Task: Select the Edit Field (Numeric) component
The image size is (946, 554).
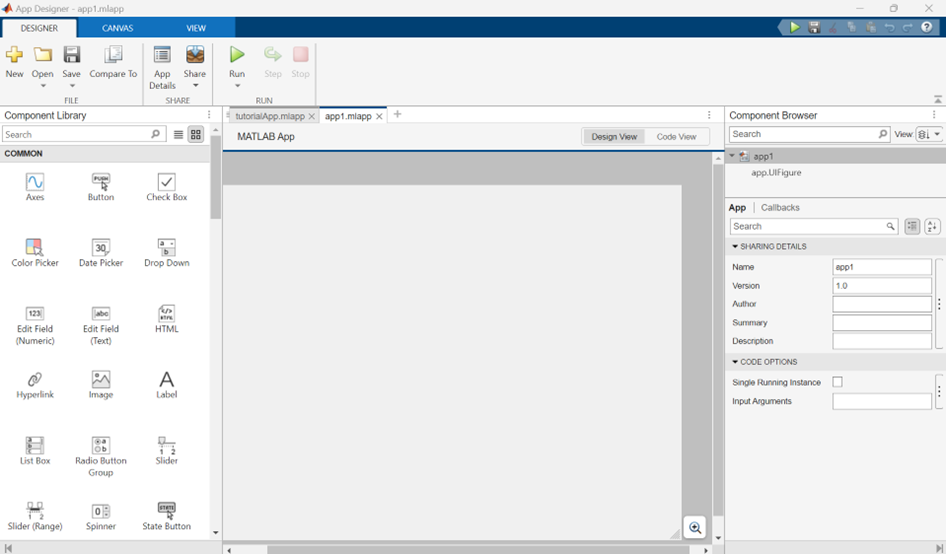Action: pyautogui.click(x=35, y=325)
